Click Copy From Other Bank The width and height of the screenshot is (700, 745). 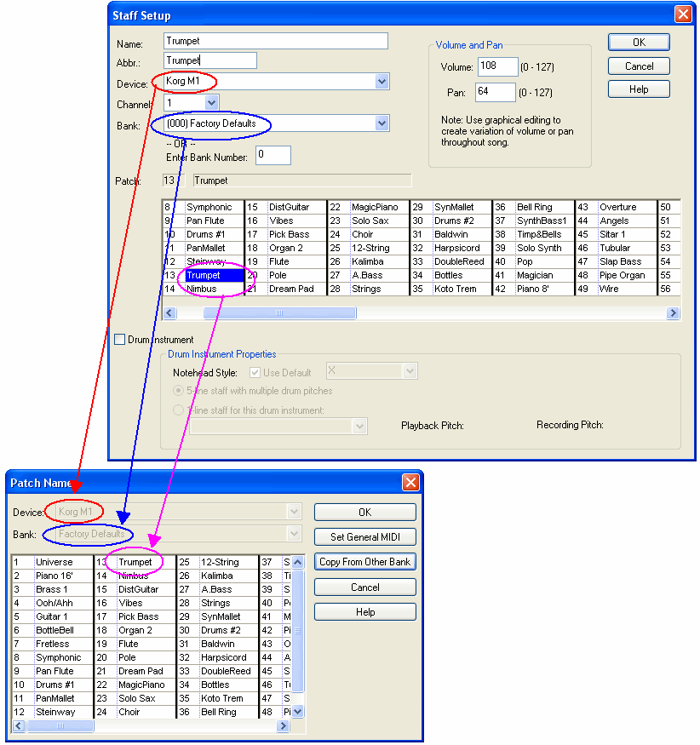[x=364, y=562]
